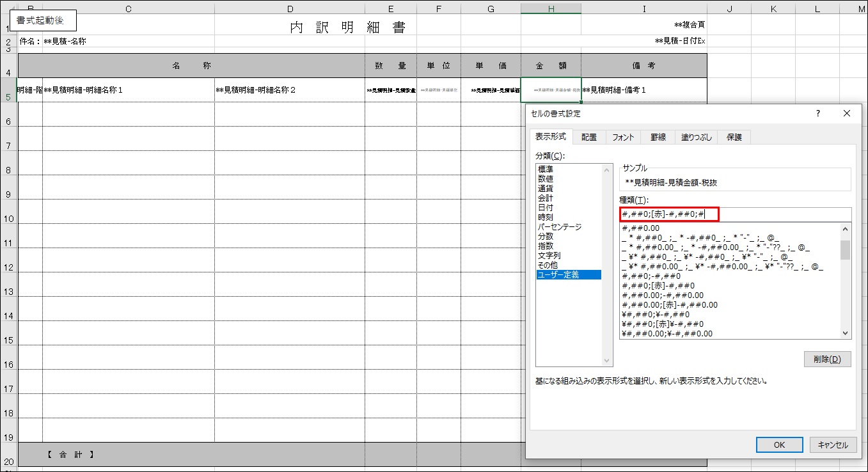This screenshot has width=868, height=472.
Task: Select the 日付 category
Action: 546,208
